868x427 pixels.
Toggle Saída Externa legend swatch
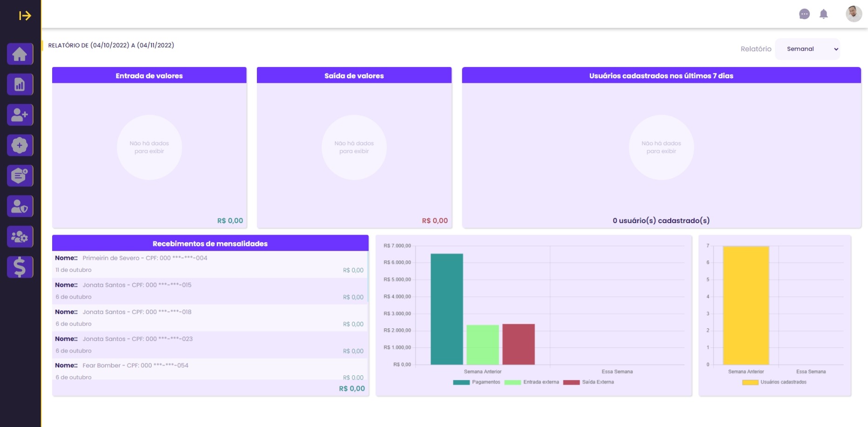point(571,382)
